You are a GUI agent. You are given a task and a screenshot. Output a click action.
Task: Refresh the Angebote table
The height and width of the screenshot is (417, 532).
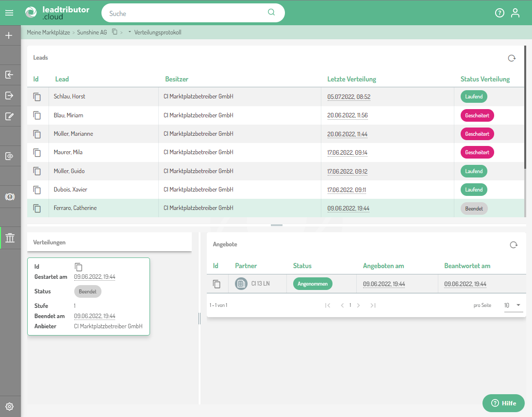[514, 245]
